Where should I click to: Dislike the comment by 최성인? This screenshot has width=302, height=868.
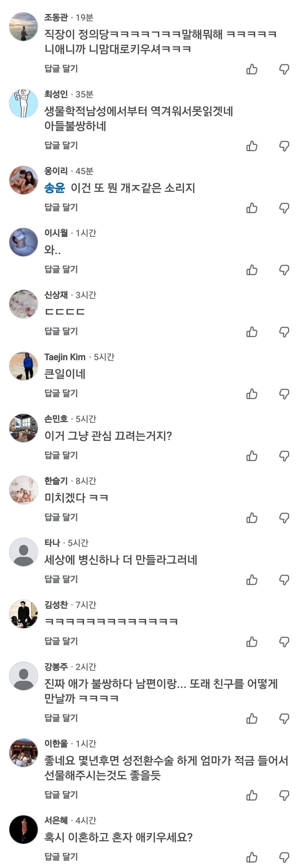pos(284,146)
